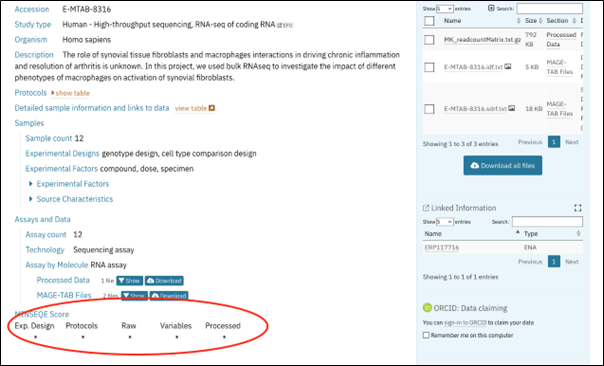Click image icon beside E-MTAB-8316.sdrf.txt
Screen dimensions: 604x366
coord(512,108)
